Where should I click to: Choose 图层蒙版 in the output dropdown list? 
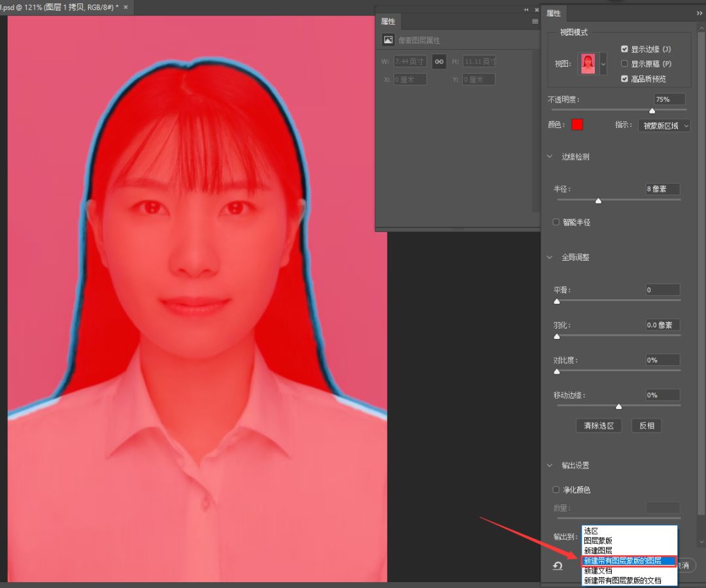point(598,541)
